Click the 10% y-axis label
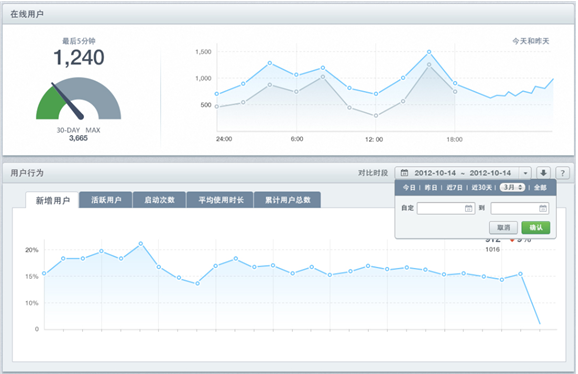 coord(32,303)
